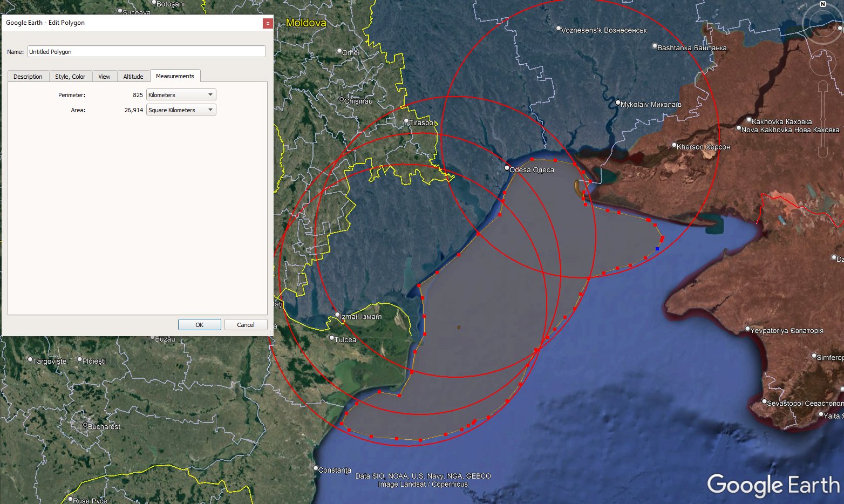Click the Moldova country label
Viewport: 844px width, 504px height.
306,23
